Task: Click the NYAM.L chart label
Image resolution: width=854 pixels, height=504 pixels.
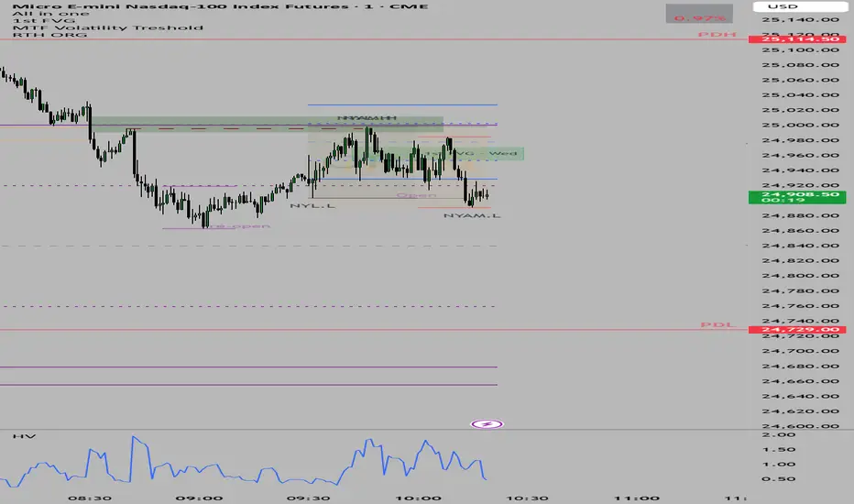Action: pyautogui.click(x=472, y=215)
